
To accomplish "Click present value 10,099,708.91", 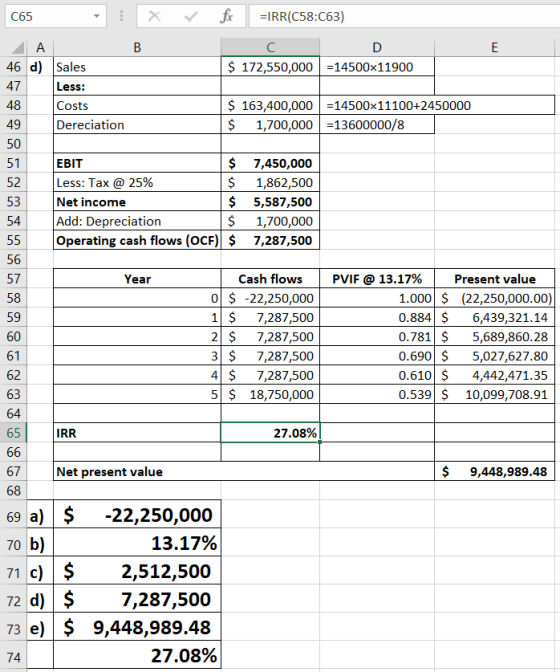I will (x=494, y=395).
